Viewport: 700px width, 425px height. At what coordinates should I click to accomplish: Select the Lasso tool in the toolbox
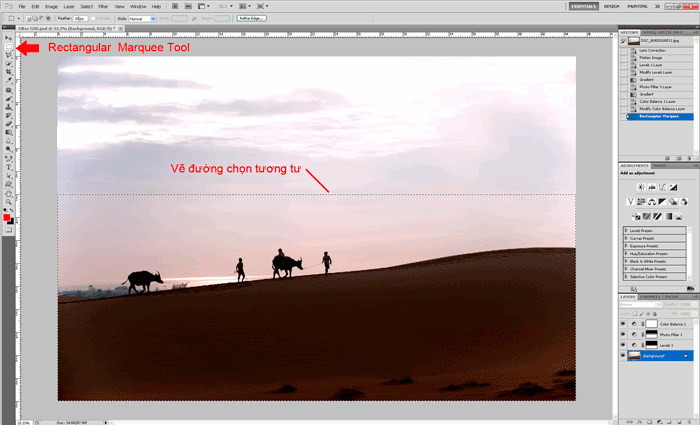click(8, 55)
